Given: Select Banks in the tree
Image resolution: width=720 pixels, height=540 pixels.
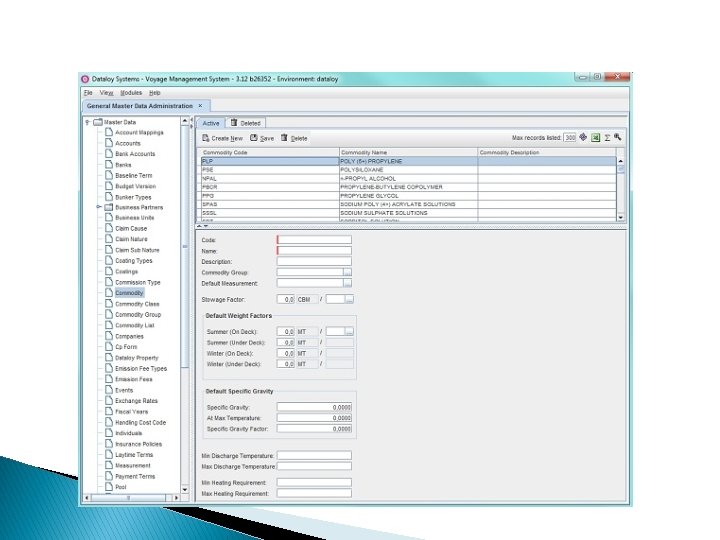Looking at the screenshot, I should [x=123, y=165].
